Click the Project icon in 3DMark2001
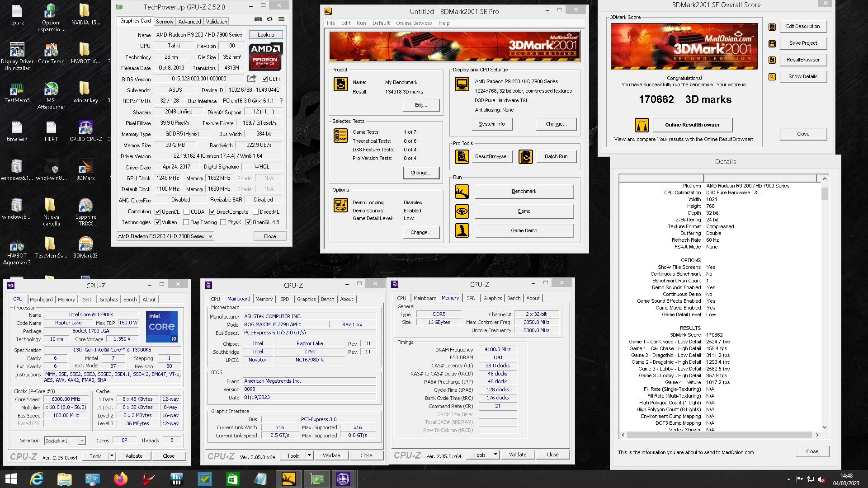 click(340, 84)
